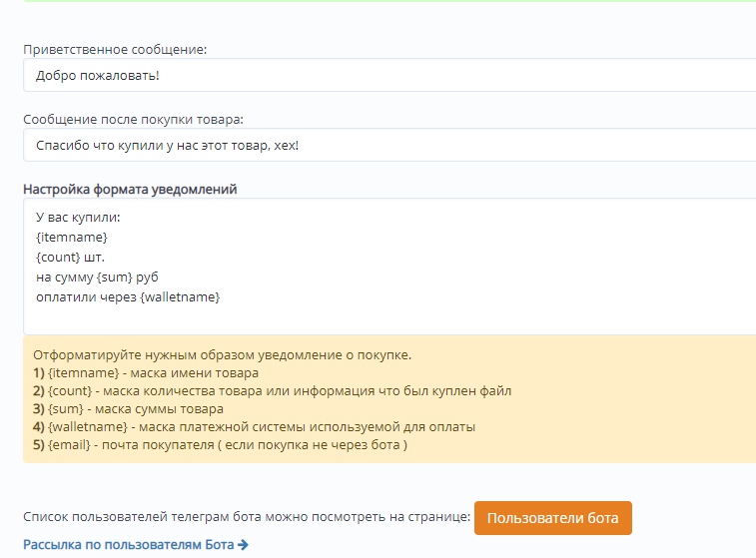Click the Сообщение после покупки товара label
Image resolution: width=756 pixels, height=558 pixels.
[x=133, y=120]
